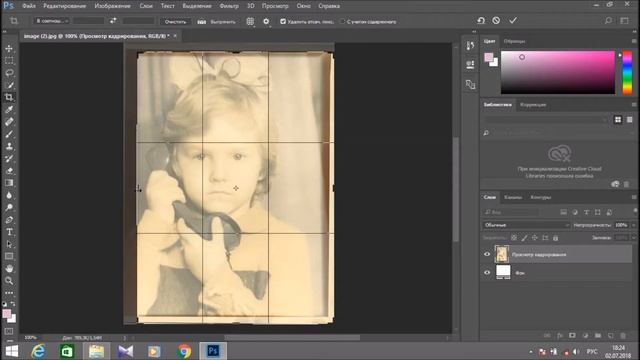Switch Libraries to list view
Image resolution: width=640 pixels, height=360 pixels.
pos(630,120)
